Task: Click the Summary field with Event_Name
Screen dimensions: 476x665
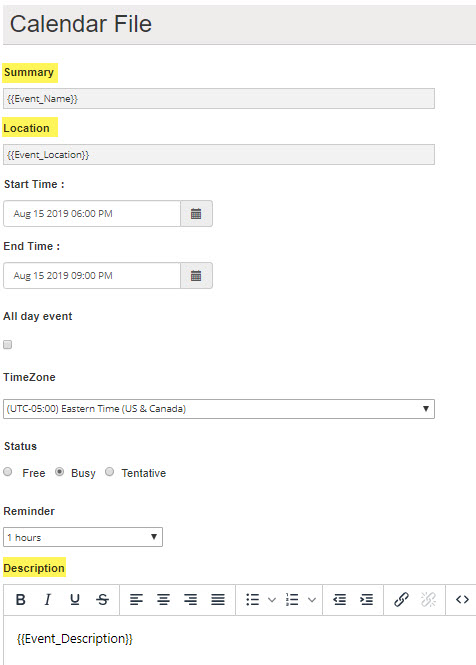Action: (219, 98)
